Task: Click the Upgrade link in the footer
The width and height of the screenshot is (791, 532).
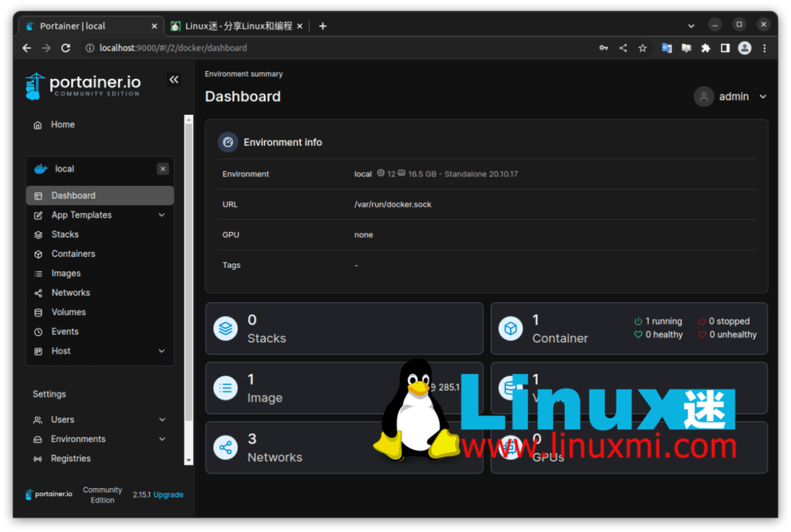Action: point(168,495)
